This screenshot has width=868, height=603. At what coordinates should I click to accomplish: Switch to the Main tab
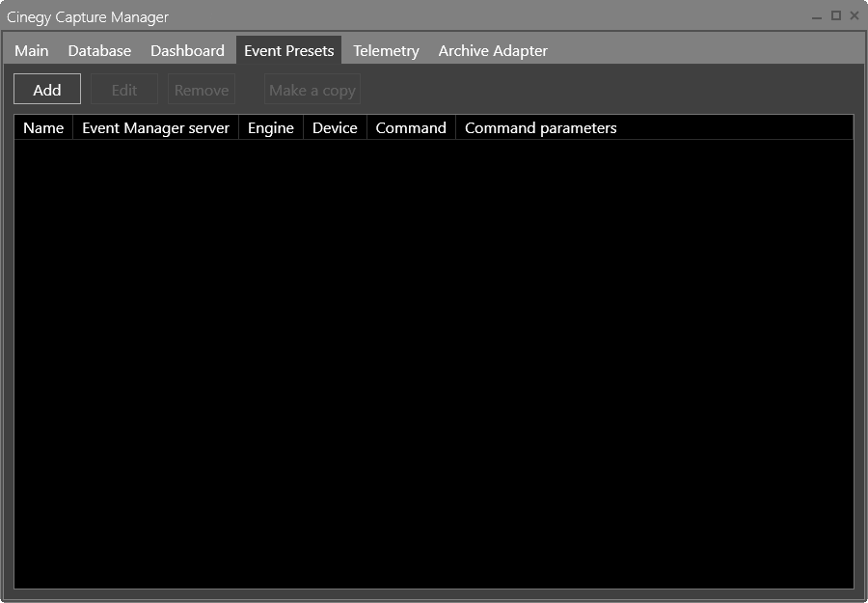31,50
